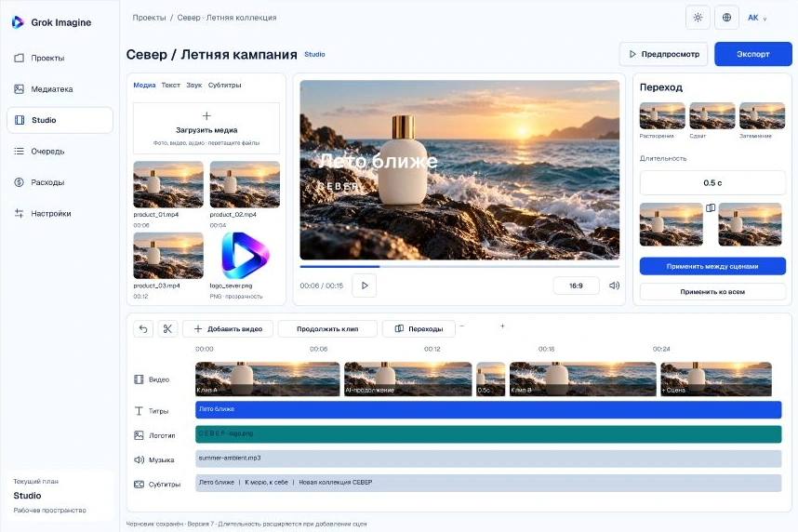Click the 00:12 timeline marker

pos(432,349)
